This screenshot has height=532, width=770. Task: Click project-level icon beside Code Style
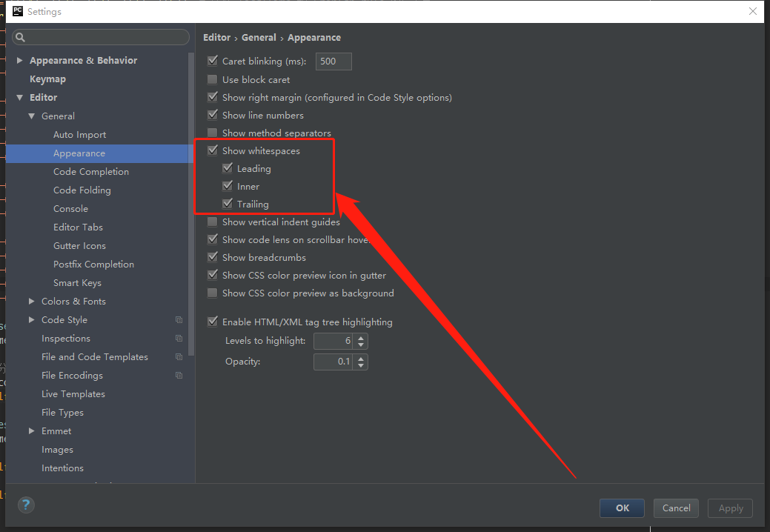(179, 320)
